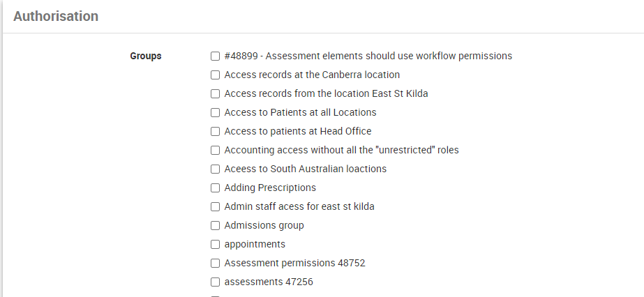Click the "Assessment permissions 48752" label text
644x297 pixels.
click(x=294, y=263)
